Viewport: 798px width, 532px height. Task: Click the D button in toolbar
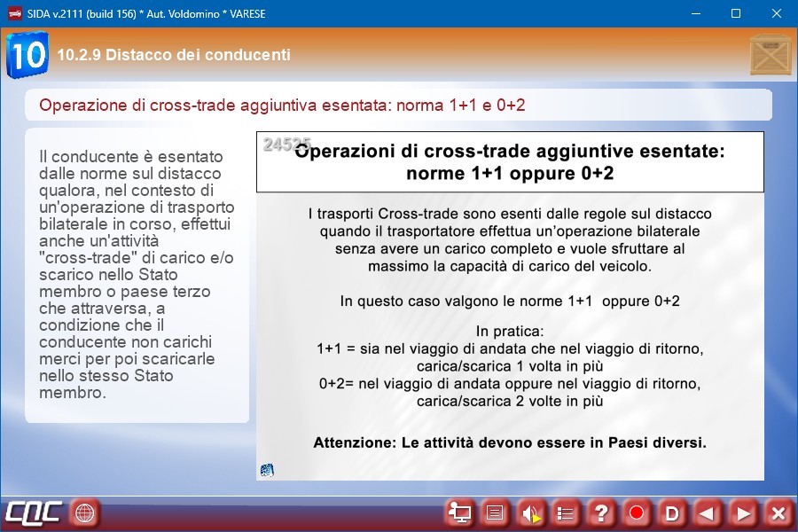(x=672, y=512)
